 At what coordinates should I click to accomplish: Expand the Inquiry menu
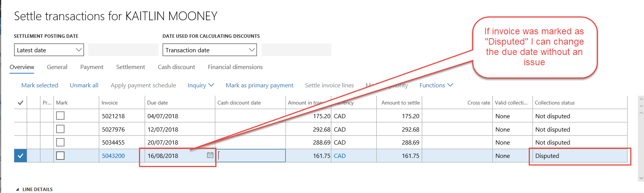coord(200,85)
